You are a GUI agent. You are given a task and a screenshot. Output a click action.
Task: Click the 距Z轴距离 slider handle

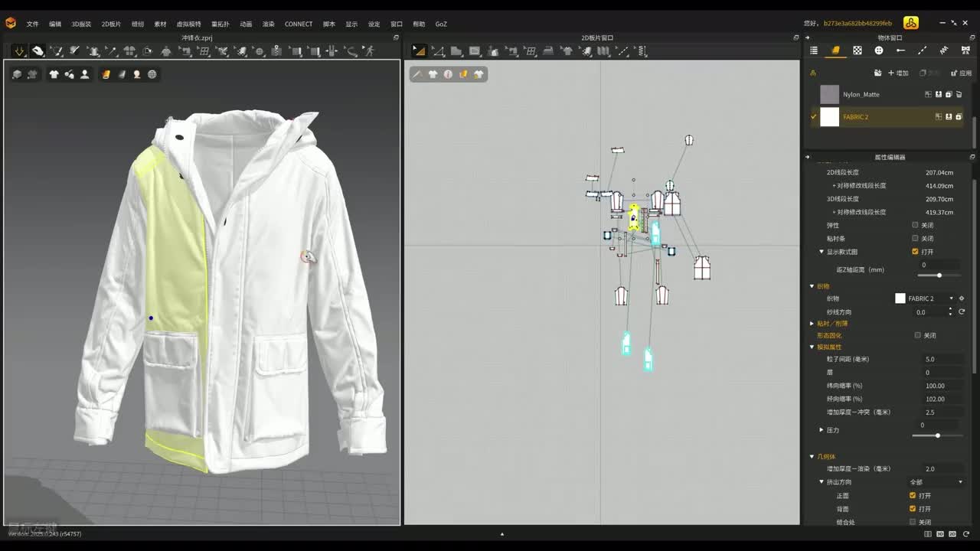(939, 275)
